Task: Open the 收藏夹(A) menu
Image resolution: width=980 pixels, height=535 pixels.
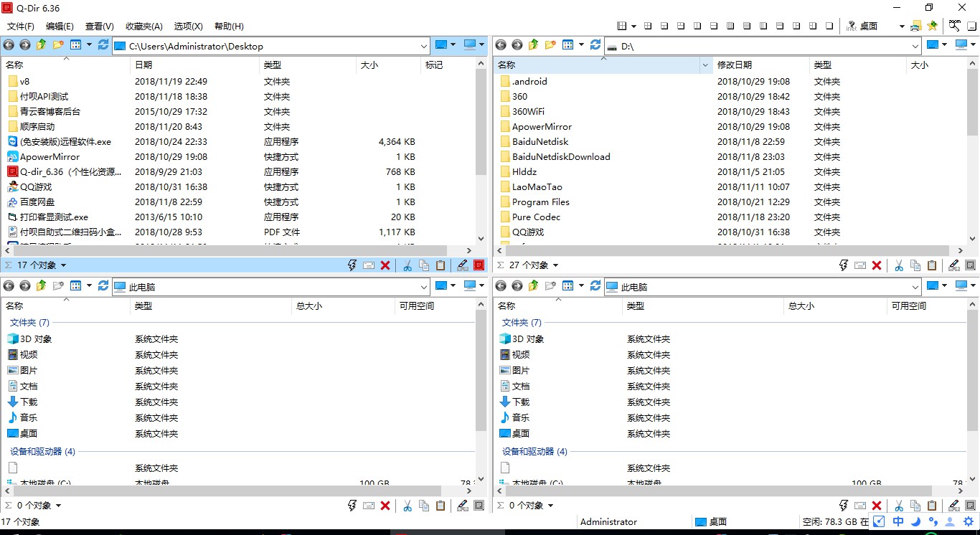Action: click(x=143, y=26)
